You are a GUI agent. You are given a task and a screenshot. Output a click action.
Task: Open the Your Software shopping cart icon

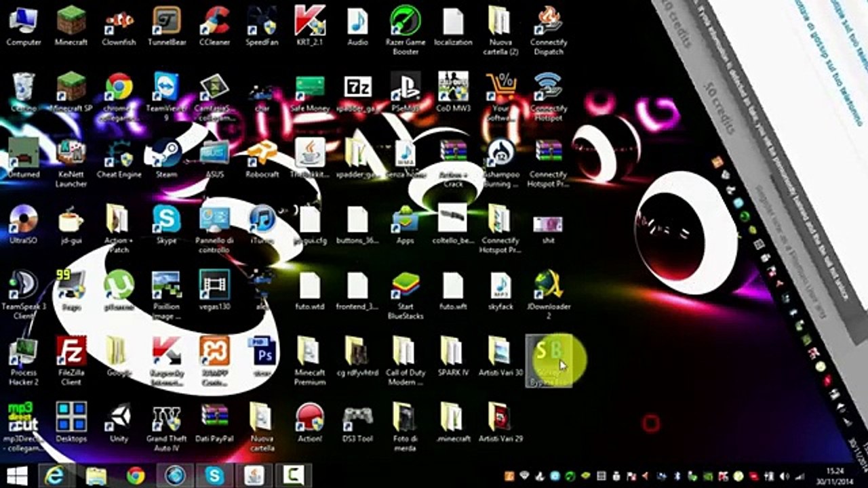[500, 97]
